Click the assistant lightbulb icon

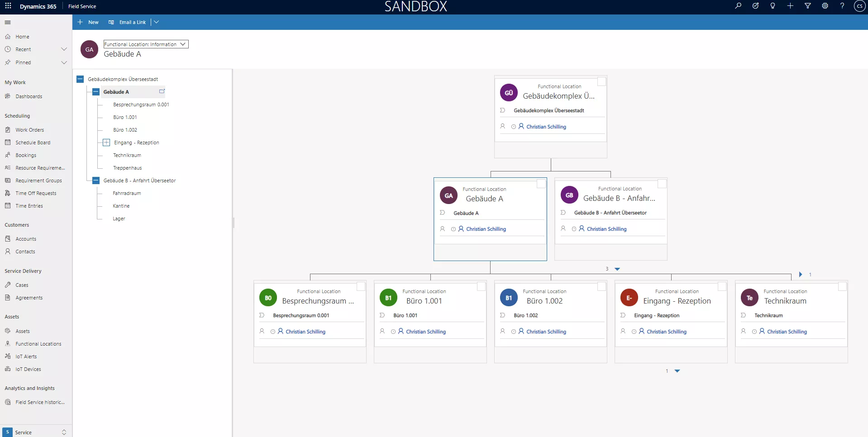tap(773, 6)
